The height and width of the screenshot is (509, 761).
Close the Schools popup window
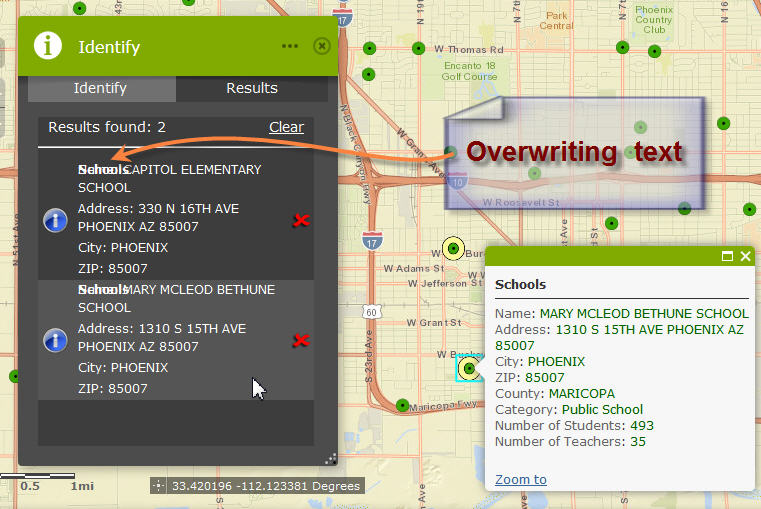coord(745,256)
